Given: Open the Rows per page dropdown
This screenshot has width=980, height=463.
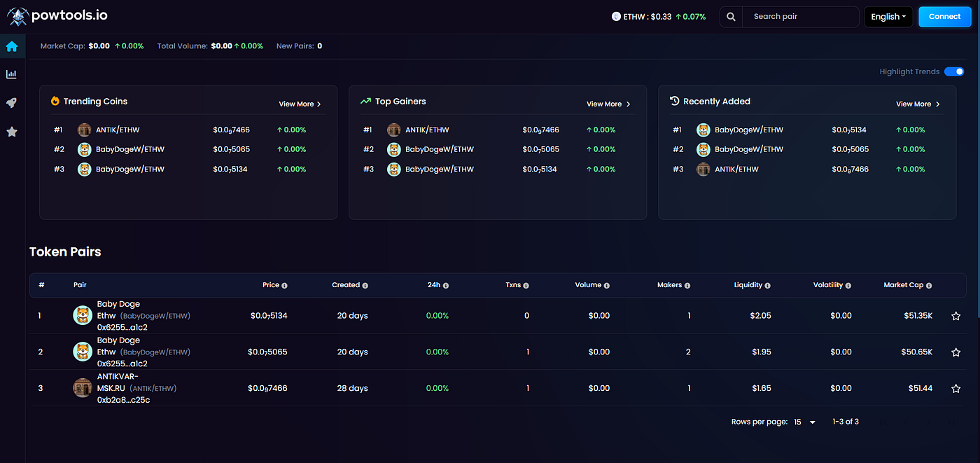Looking at the screenshot, I should click(805, 422).
